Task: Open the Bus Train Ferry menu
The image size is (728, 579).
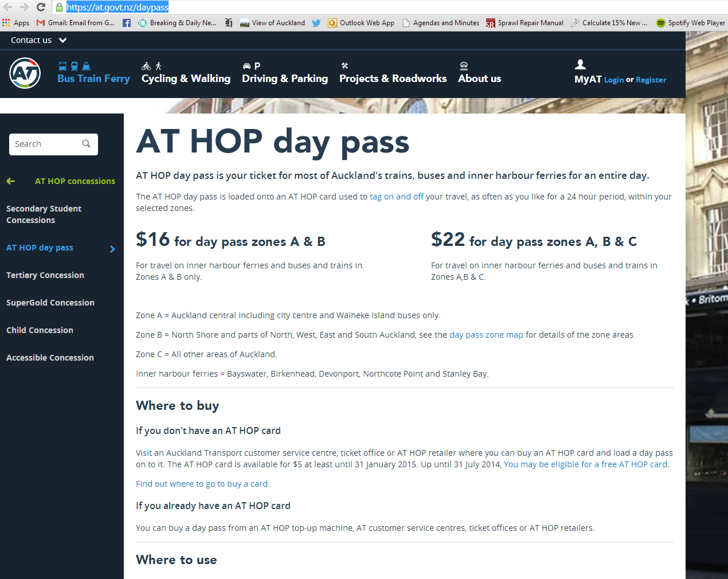Action: (x=93, y=79)
